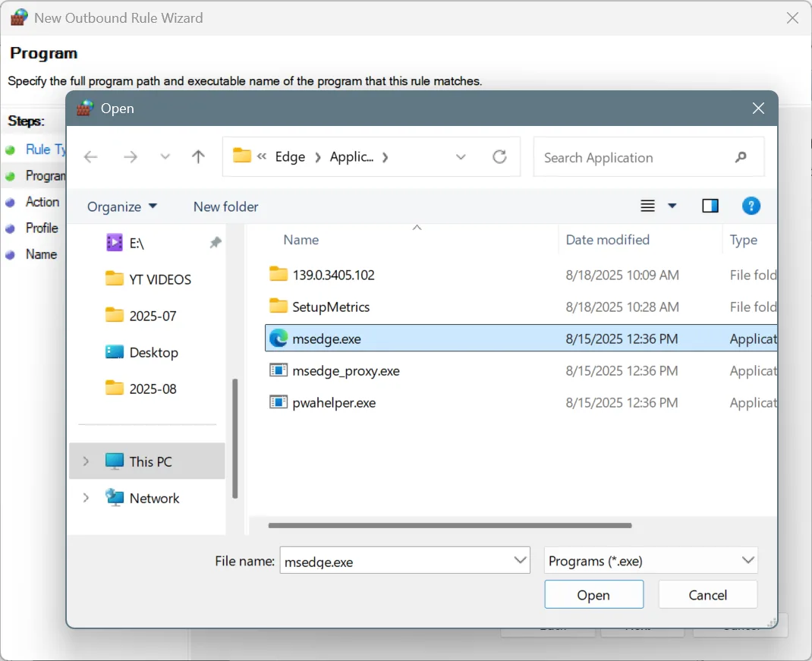The height and width of the screenshot is (661, 812).
Task: Open the Organize menu
Action: tap(121, 206)
